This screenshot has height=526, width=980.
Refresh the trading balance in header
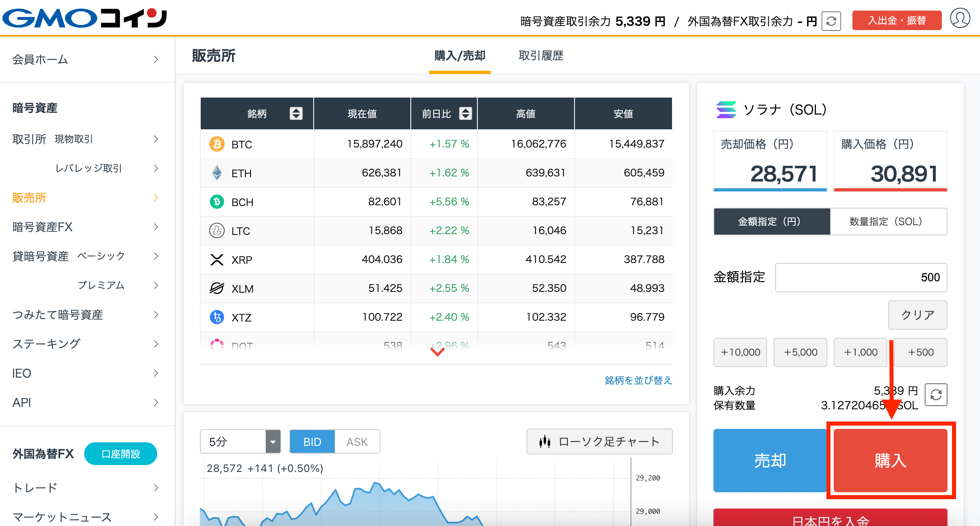pyautogui.click(x=831, y=21)
